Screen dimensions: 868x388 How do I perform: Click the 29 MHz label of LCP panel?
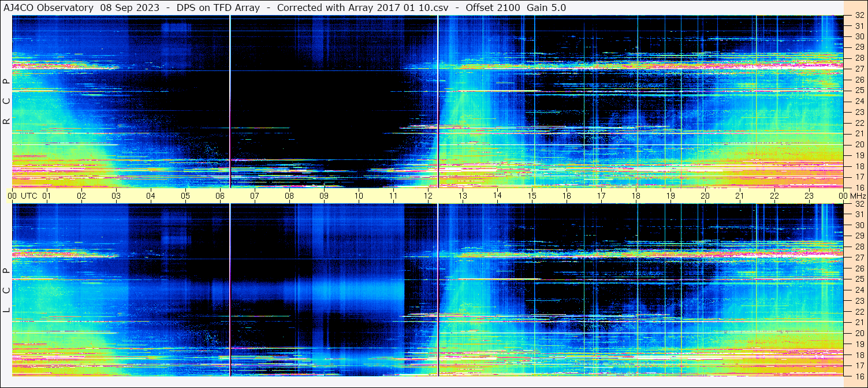[x=859, y=236]
